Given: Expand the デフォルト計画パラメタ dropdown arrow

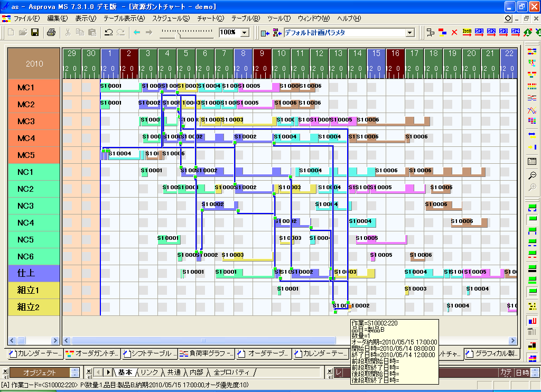Looking at the screenshot, I should 409,33.
